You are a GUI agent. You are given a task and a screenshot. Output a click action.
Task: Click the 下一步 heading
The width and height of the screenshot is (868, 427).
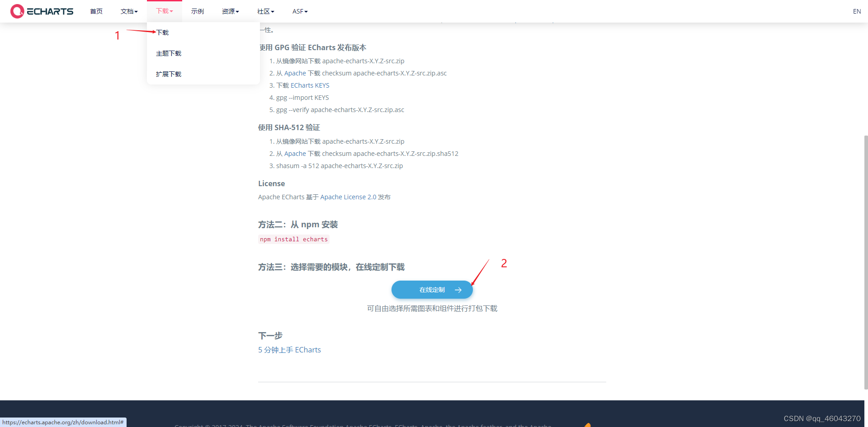click(x=270, y=336)
